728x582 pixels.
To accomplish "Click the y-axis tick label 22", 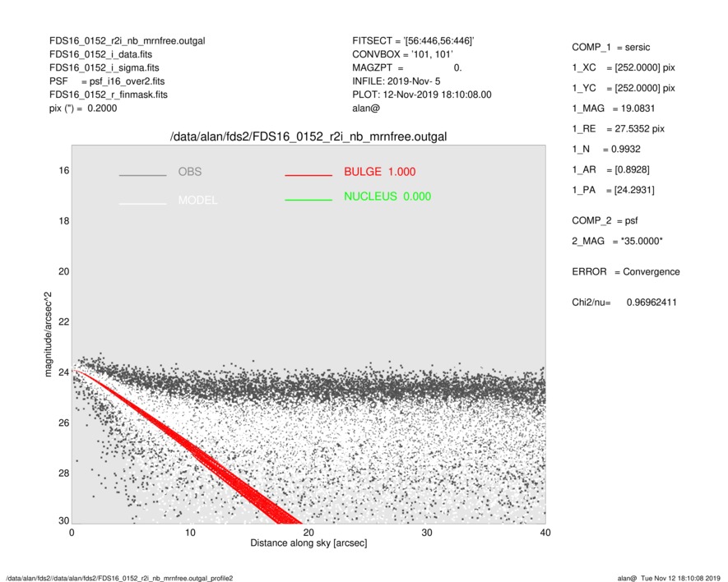I will pos(64,321).
